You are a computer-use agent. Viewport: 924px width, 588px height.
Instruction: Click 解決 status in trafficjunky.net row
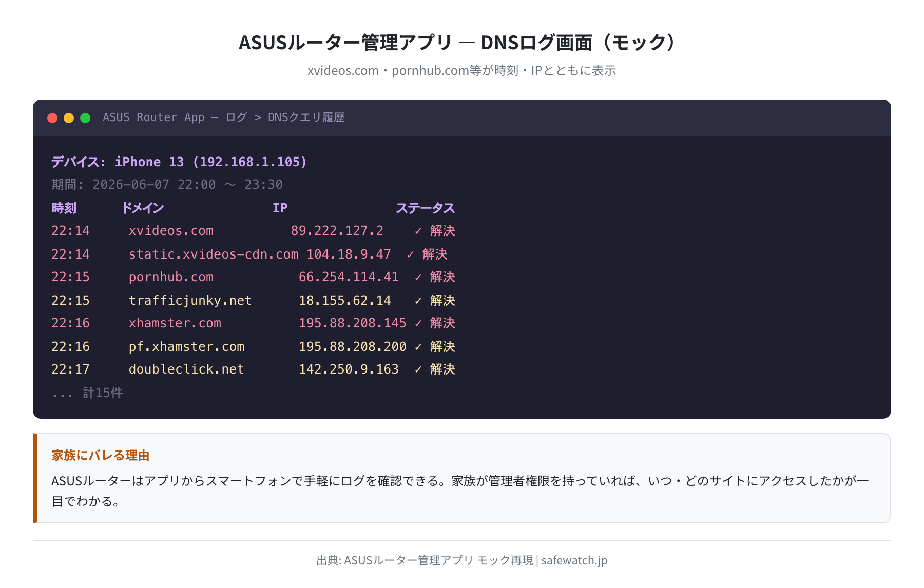(x=442, y=300)
